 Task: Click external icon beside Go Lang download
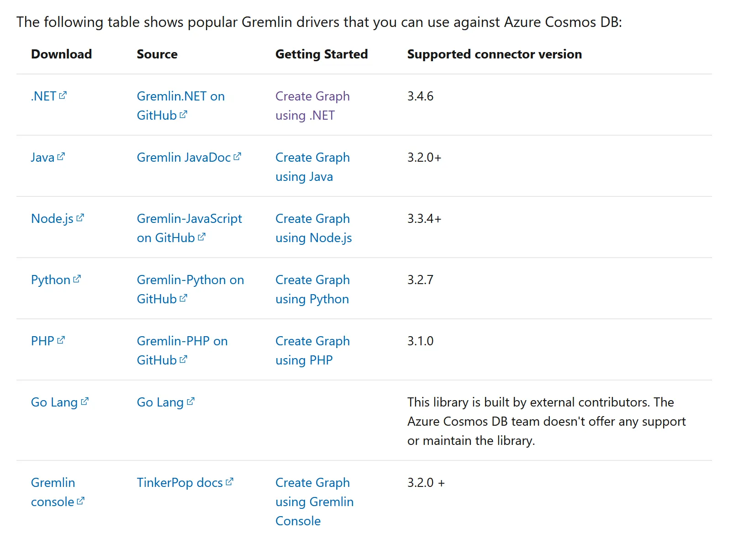(x=85, y=402)
